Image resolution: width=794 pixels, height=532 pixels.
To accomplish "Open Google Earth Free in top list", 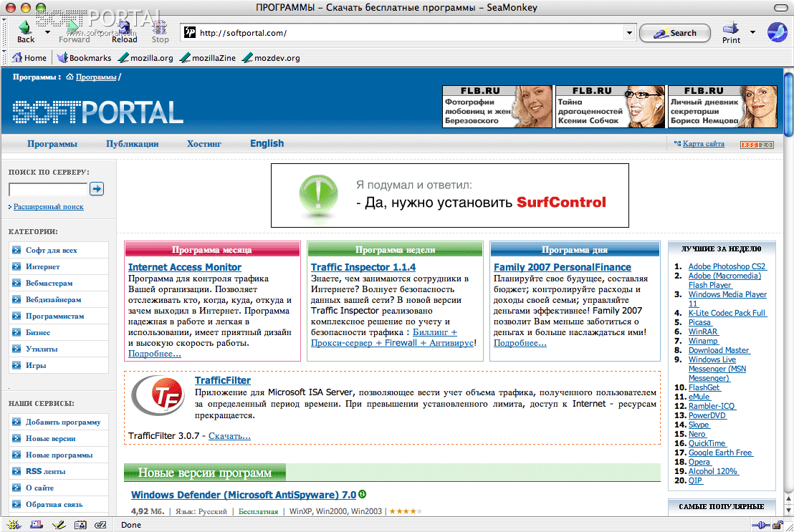I will [x=721, y=453].
